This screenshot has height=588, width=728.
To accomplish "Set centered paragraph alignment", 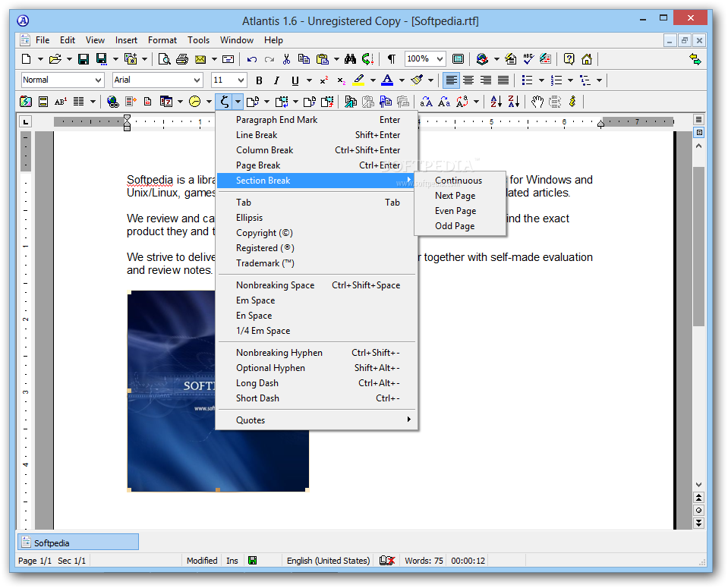I will pos(468,80).
